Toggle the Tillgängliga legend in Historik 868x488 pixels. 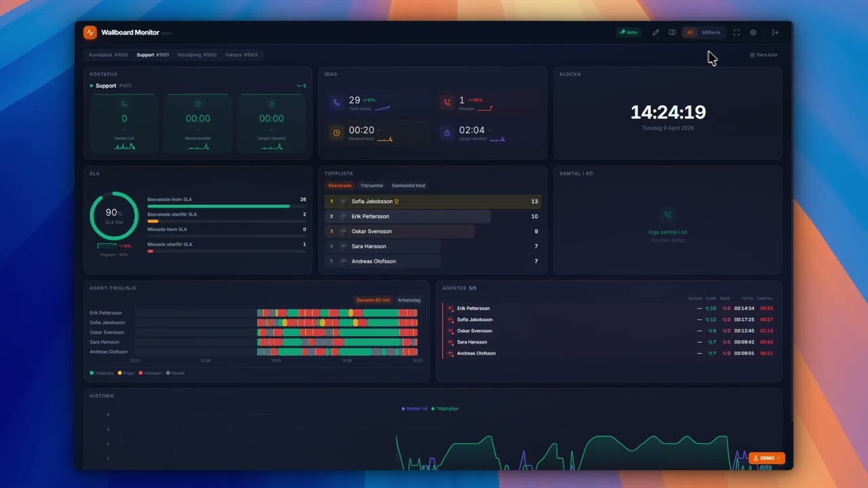pos(445,409)
